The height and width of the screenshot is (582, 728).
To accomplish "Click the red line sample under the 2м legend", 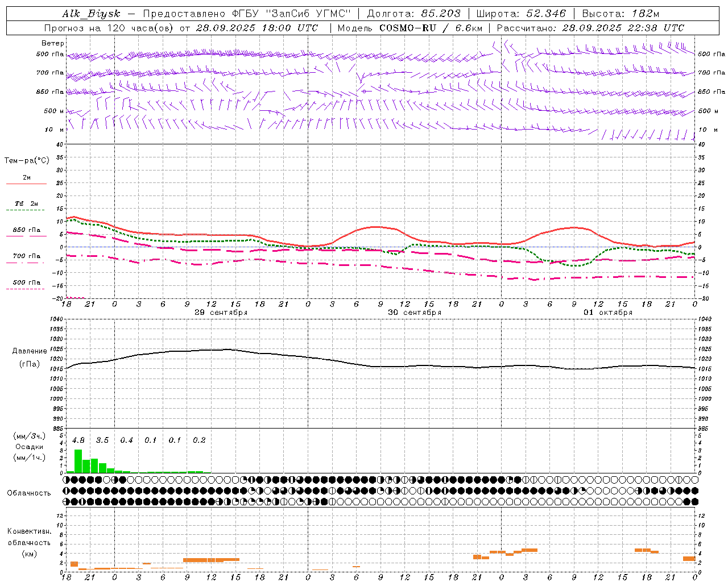I will point(26,184).
